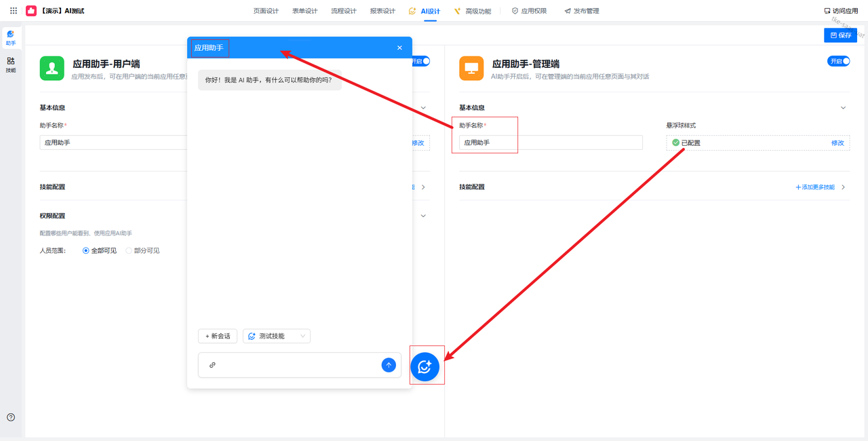Send message with the blue arrow button
Image resolution: width=868 pixels, height=441 pixels.
pyautogui.click(x=389, y=365)
